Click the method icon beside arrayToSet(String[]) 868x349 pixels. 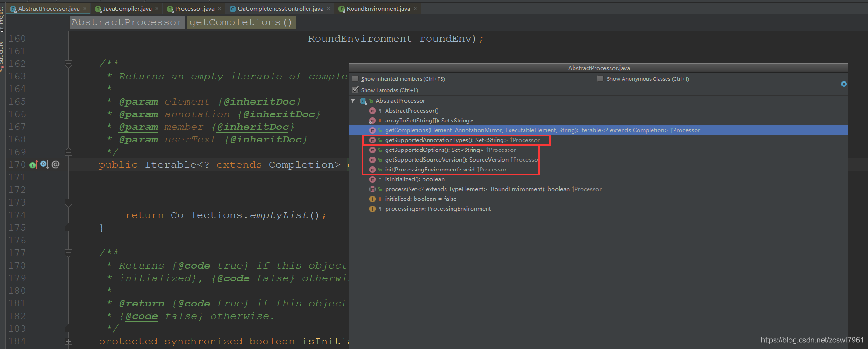pos(373,121)
